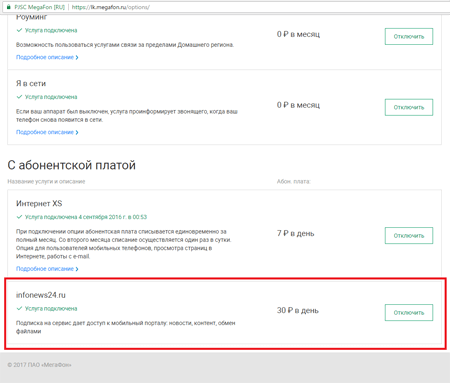450x383 pixels.
Task: Click the С абонентской платой heading
Action: (x=72, y=165)
